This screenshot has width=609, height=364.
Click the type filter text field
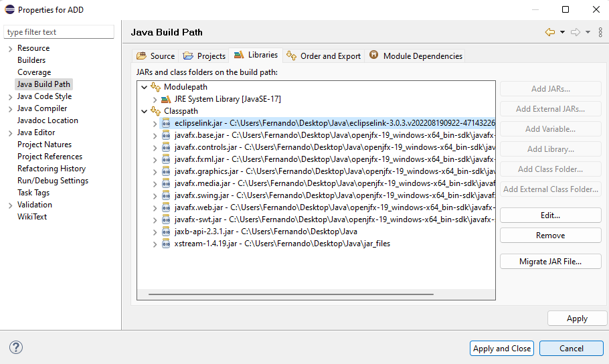pos(59,32)
